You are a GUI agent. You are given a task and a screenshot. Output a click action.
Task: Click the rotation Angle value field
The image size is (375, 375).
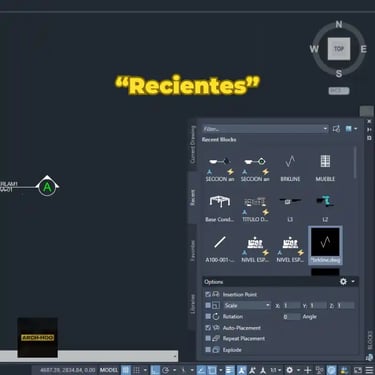pyautogui.click(x=292, y=317)
